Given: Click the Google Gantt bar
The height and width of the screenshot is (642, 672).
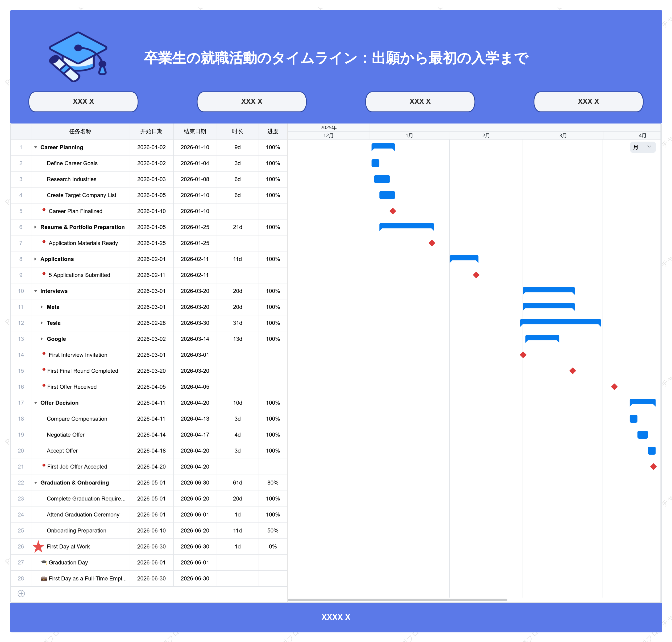Looking at the screenshot, I should tap(542, 338).
